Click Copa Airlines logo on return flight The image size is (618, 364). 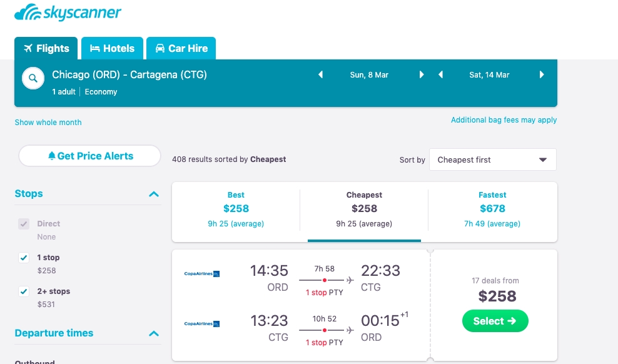pos(201,324)
